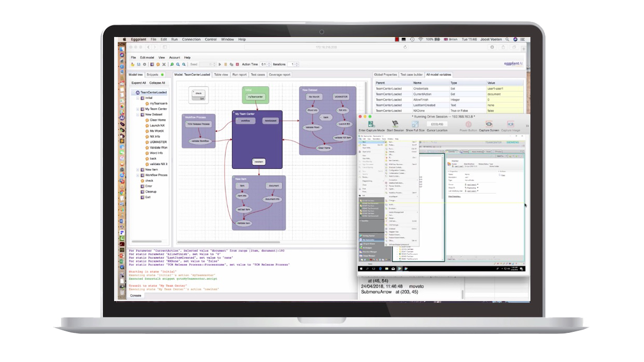Screen dimensions: 644x362
Task: Click the Capture Image icon
Action: pos(511,124)
